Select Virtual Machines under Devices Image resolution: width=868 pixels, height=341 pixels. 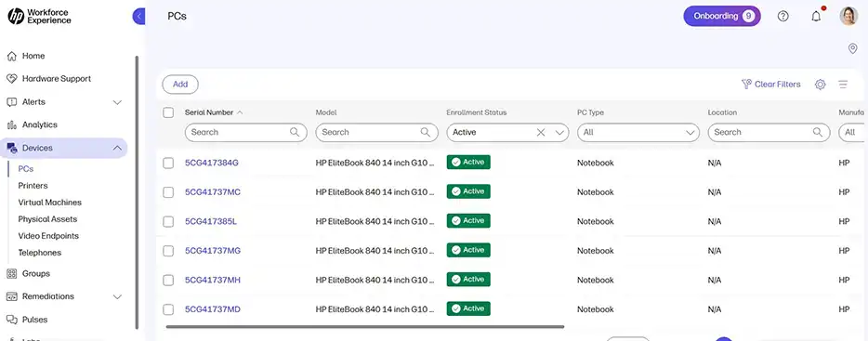(50, 202)
